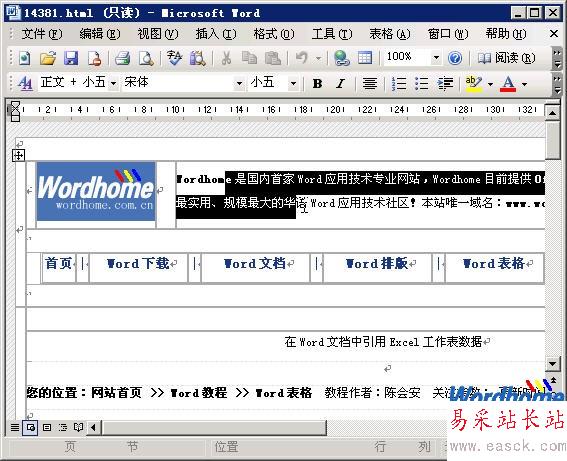Cut selected text with scissors icon
The image size is (567, 461).
pos(226,58)
